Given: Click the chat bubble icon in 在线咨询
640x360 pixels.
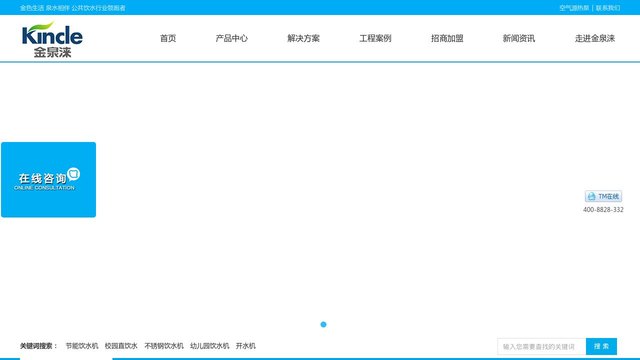Looking at the screenshot, I should pos(73,174).
